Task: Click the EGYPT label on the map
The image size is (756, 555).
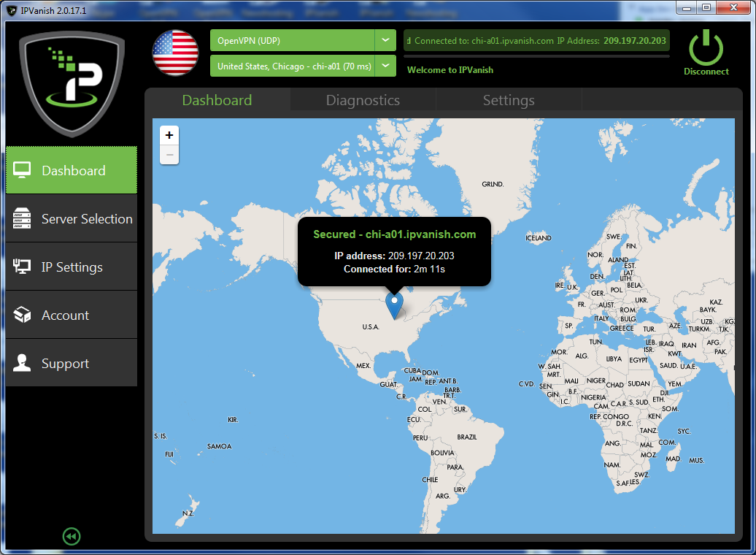Action: tap(639, 360)
